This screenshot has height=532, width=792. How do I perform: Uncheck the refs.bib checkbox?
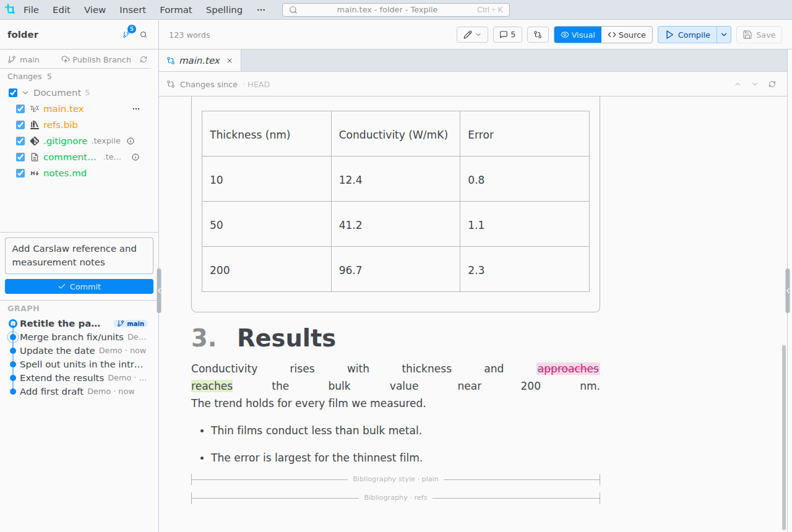(x=20, y=125)
